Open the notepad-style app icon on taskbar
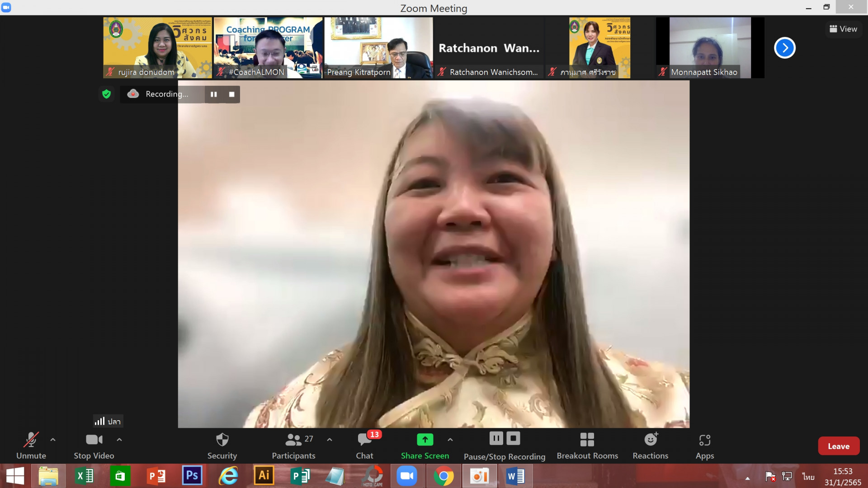Screen dimensions: 868x488 coord(335,476)
